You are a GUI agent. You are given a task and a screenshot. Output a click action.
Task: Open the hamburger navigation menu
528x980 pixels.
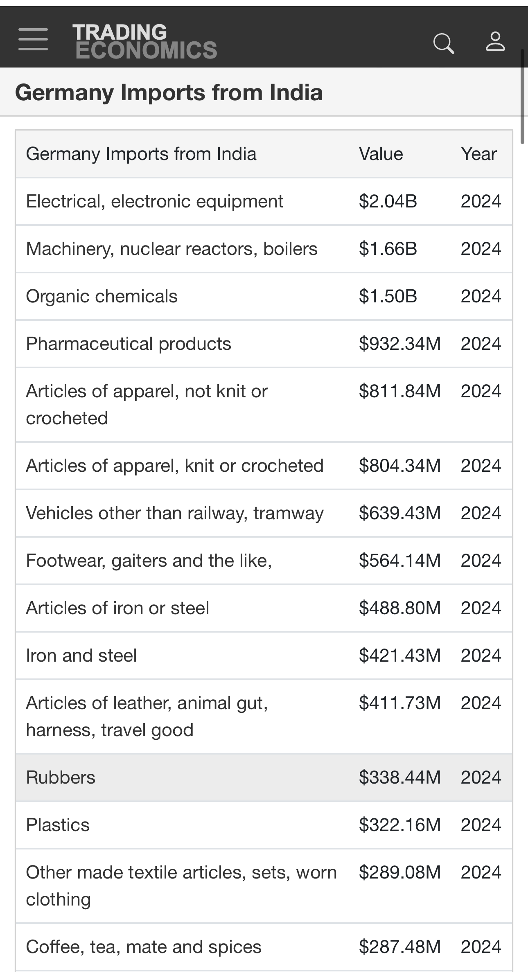point(33,40)
